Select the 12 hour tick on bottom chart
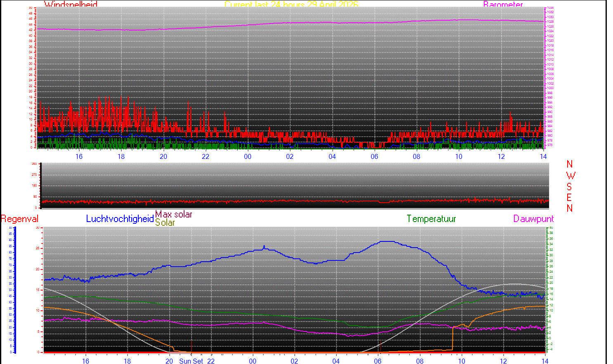 (503, 361)
